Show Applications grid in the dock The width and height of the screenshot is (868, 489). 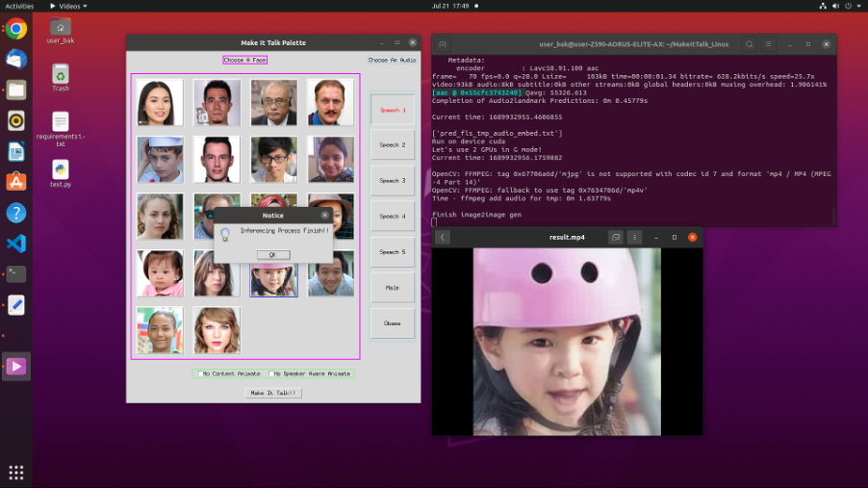point(16,473)
